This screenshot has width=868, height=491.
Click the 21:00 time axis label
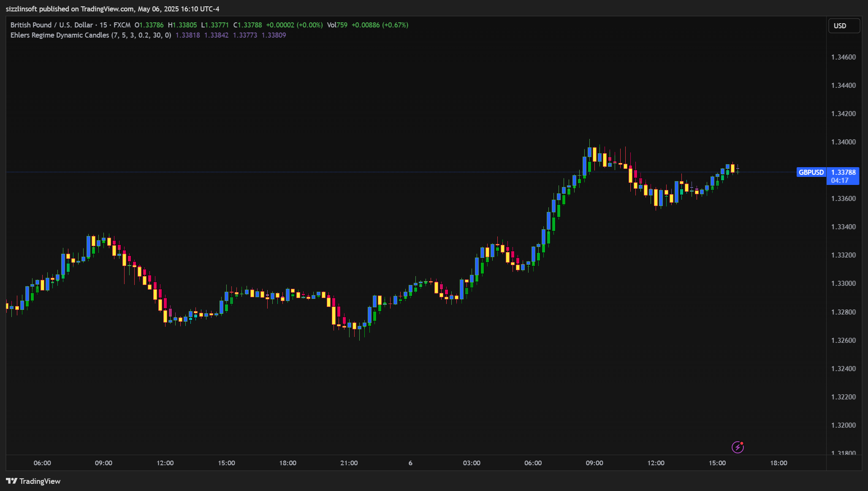[x=349, y=463]
